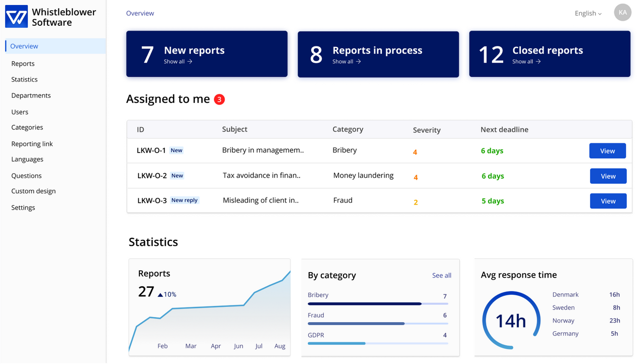Open Custom design menu item

point(33,191)
